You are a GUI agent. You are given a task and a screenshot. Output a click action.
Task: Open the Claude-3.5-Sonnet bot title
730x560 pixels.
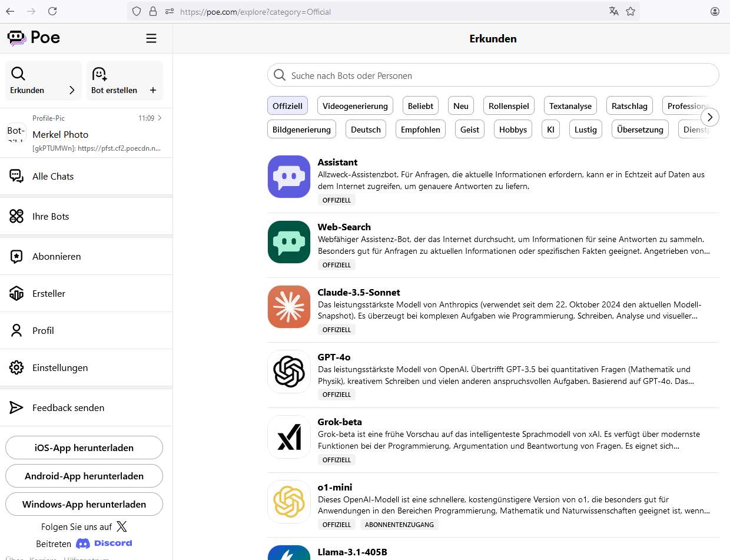tap(359, 292)
